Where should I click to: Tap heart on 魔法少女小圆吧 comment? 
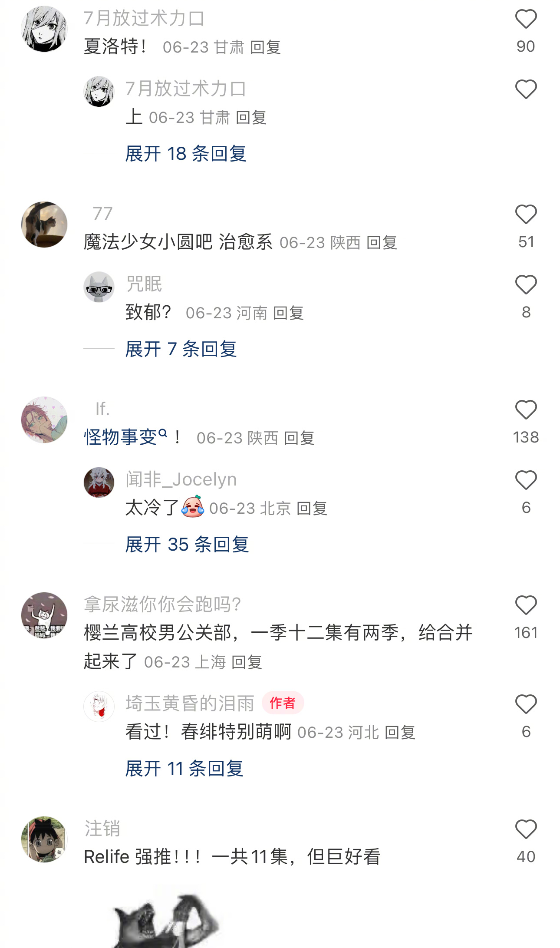pyautogui.click(x=526, y=215)
